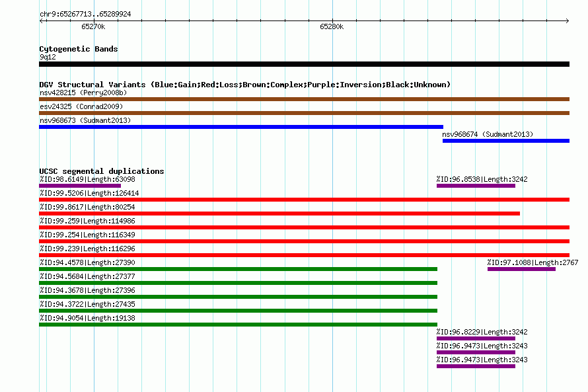Open the DGV Structural Variants track title
The width and height of the screenshot is (588, 392).
pyautogui.click(x=245, y=85)
